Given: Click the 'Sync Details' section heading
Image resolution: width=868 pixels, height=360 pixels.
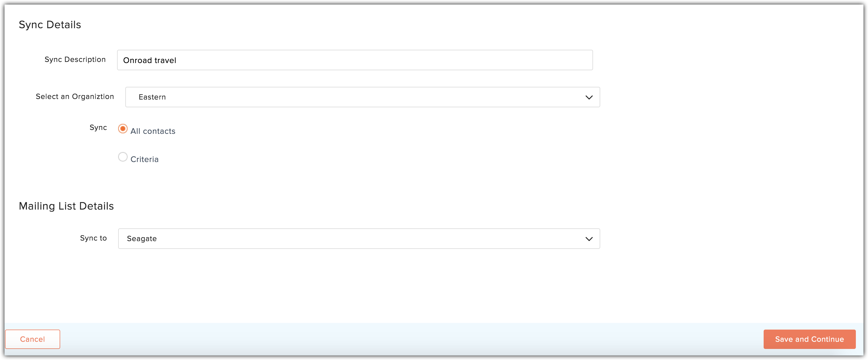Looking at the screenshot, I should click(50, 25).
